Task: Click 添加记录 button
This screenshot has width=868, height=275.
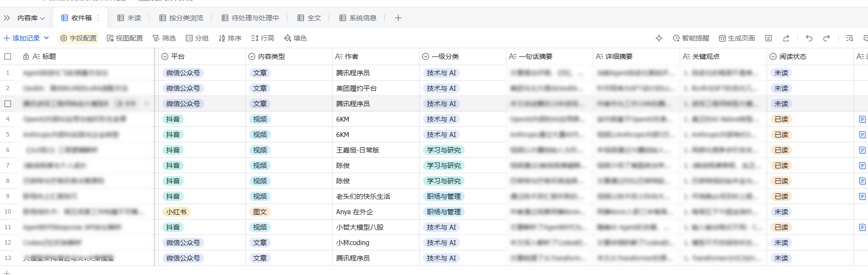Action: [22, 38]
